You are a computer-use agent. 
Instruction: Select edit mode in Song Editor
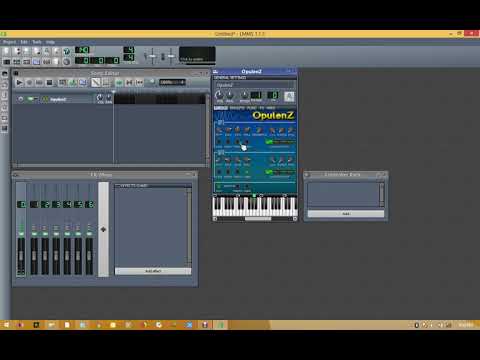106,82
